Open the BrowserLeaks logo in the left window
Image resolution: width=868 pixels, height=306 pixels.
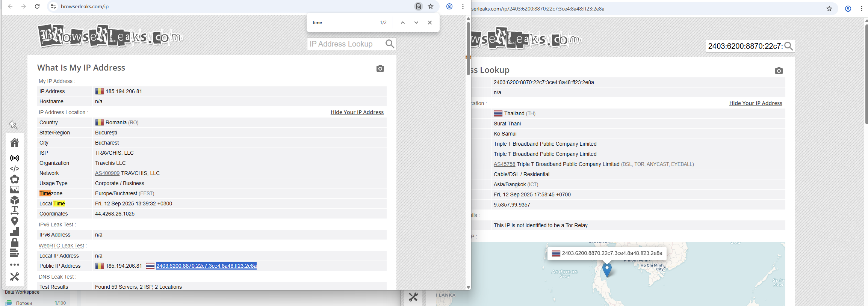[110, 36]
